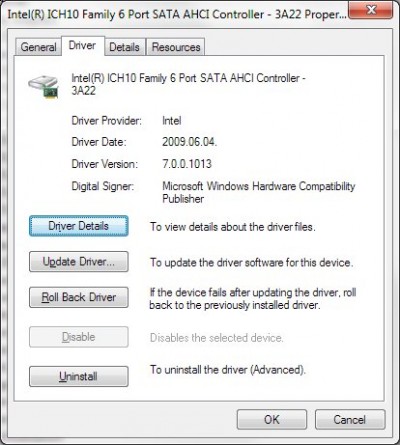Image resolution: width=400 pixels, height=445 pixels.
Task: Click the driver date 2009.06.04.
Action: 189,142
